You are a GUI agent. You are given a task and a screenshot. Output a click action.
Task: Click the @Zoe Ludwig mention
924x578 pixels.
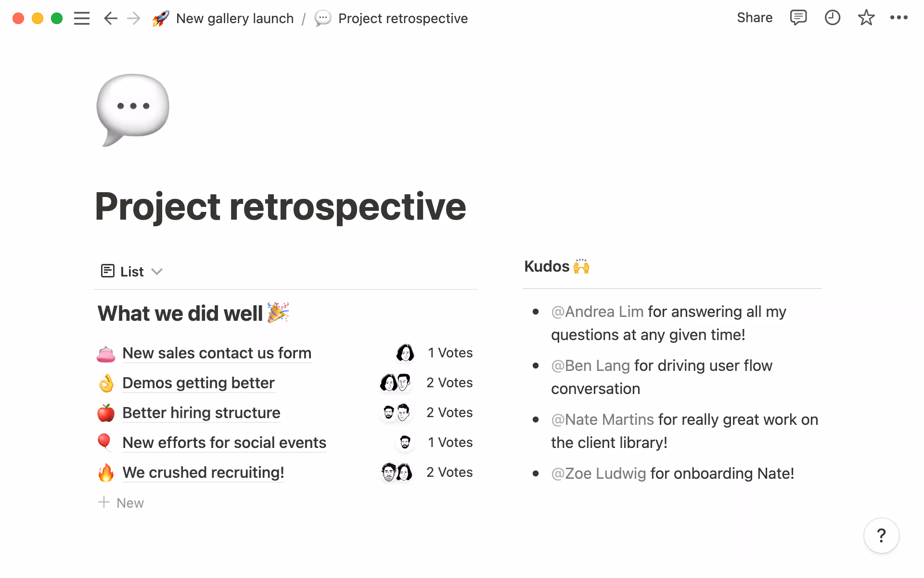pyautogui.click(x=598, y=473)
